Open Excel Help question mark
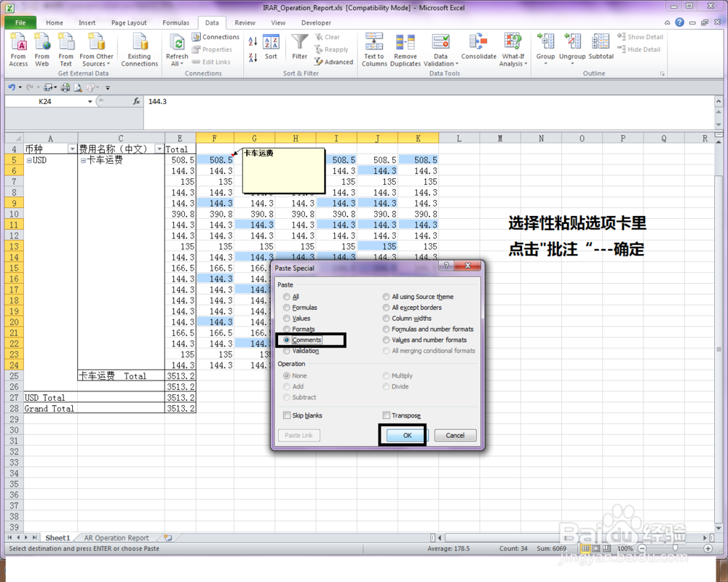The width and height of the screenshot is (728, 582). click(x=679, y=23)
